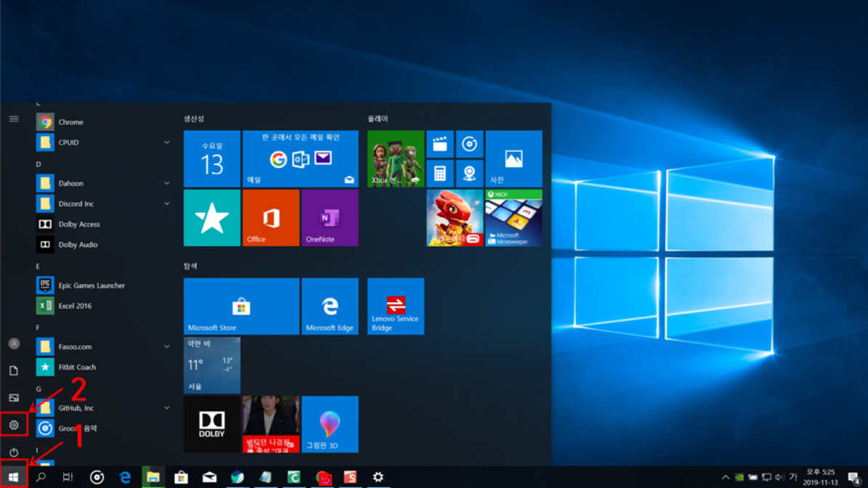Screen dimensions: 868x488
Task: Open volume control in system tray
Action: tap(779, 477)
